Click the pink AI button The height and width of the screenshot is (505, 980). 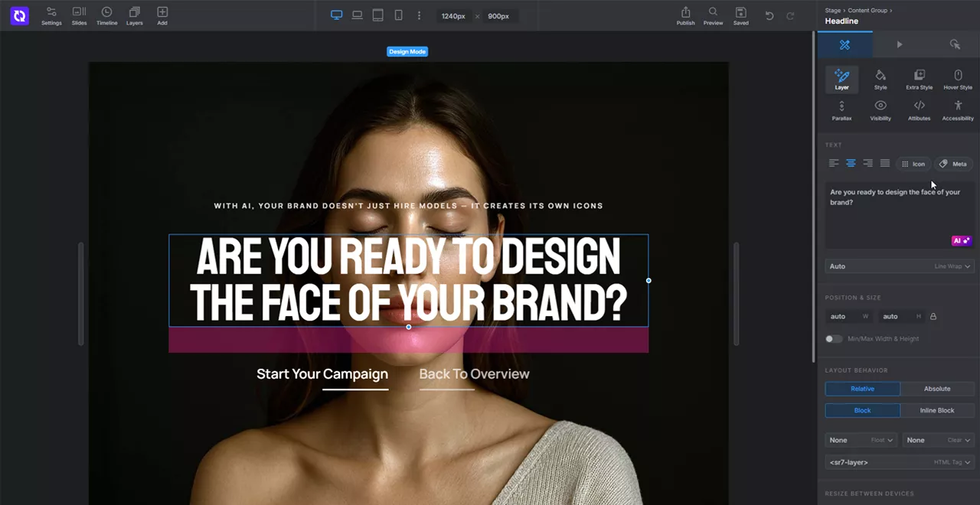click(961, 240)
